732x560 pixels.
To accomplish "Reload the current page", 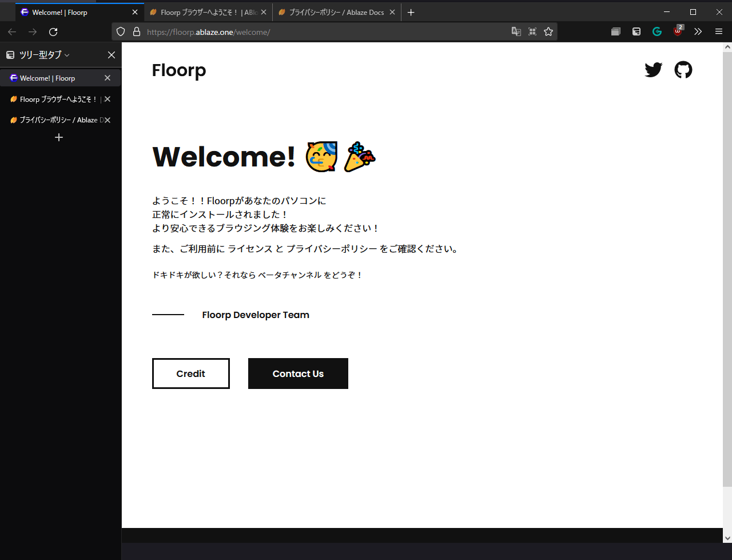I will (53, 32).
